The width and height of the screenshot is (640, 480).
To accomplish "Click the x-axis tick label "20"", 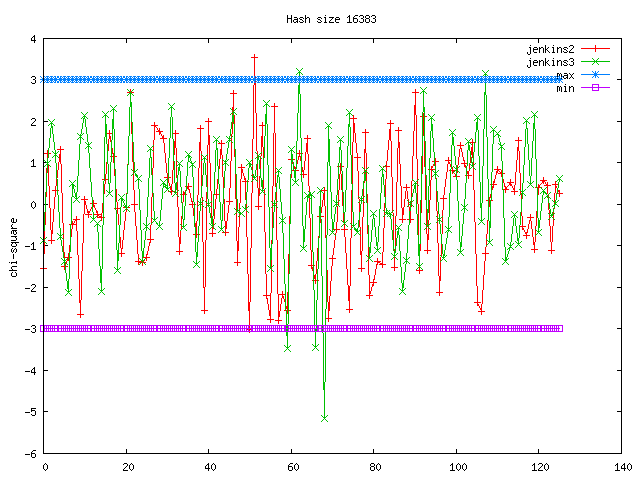I will point(128,467).
